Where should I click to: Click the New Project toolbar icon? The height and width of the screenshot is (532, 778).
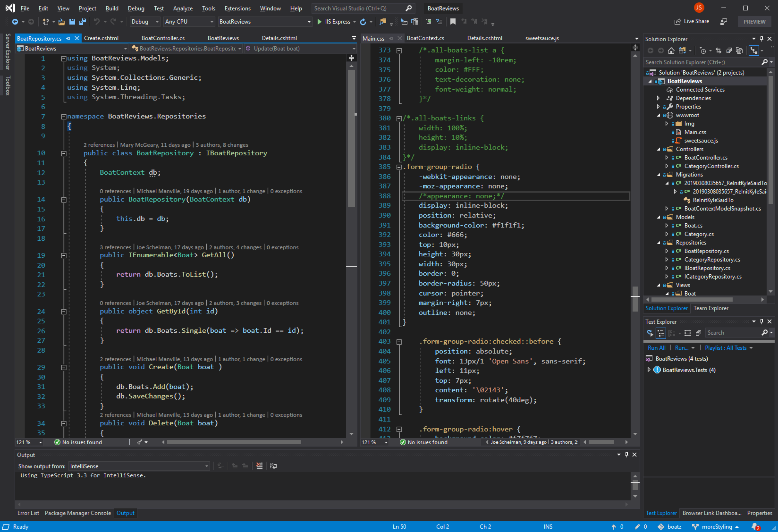[46, 22]
